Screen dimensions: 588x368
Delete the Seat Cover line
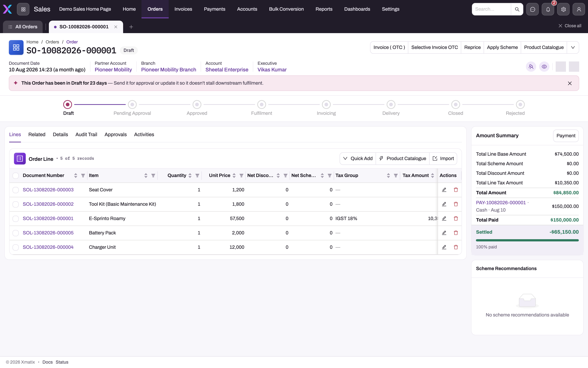coord(456,190)
